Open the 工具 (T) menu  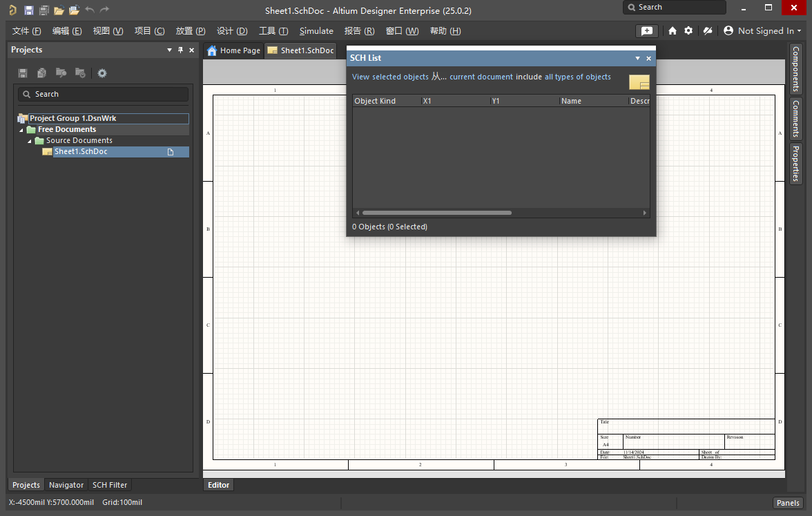(273, 30)
